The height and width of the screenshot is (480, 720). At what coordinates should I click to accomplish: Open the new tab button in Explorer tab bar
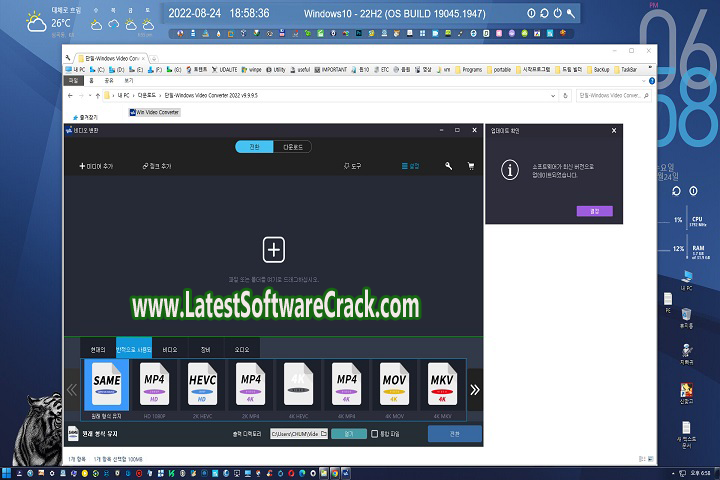tap(154, 59)
